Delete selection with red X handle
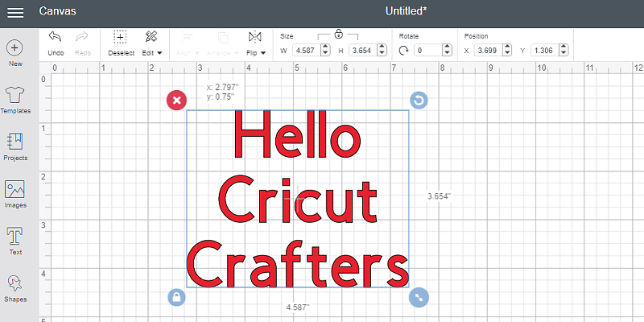 [176, 100]
